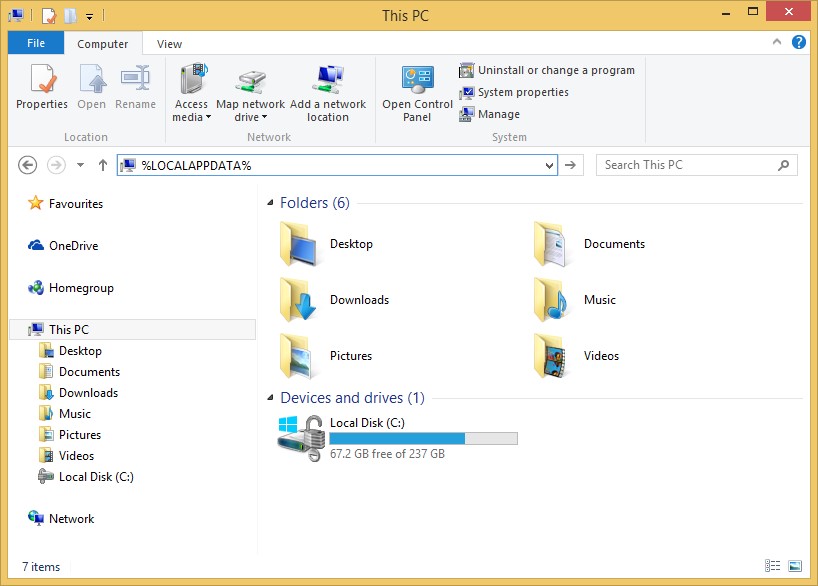The width and height of the screenshot is (818, 586).
Task: Open the Properties ribbon button
Action: pos(42,87)
